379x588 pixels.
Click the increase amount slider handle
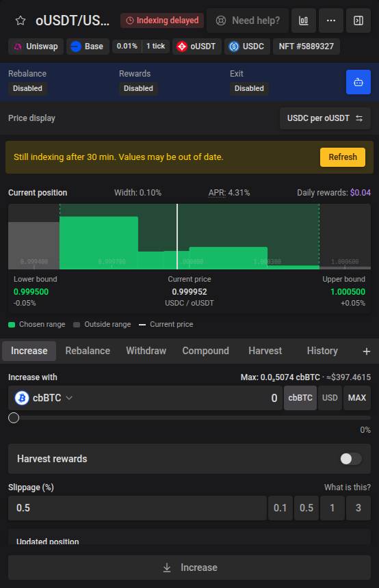tap(14, 418)
